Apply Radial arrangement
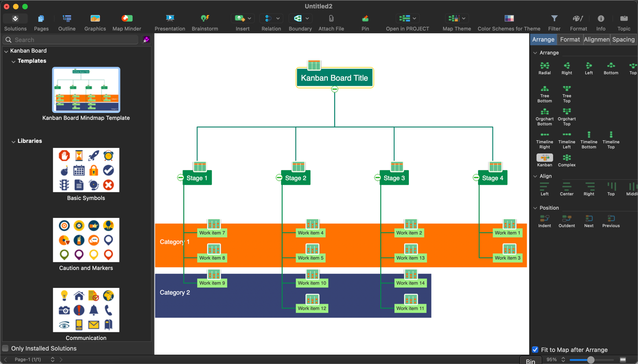This screenshot has height=364, width=638. tap(544, 68)
